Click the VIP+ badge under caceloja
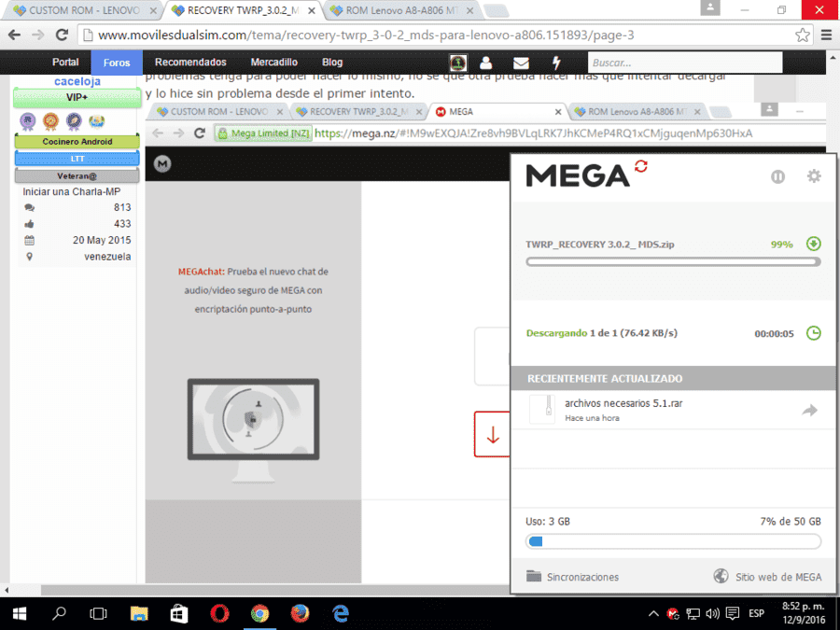This screenshot has width=840, height=630. click(x=77, y=97)
